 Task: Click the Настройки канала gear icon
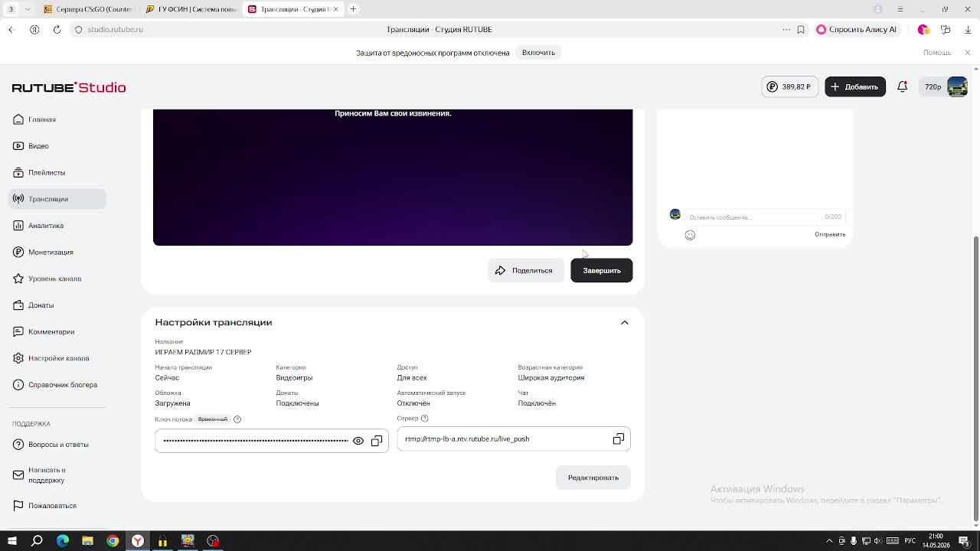point(18,358)
